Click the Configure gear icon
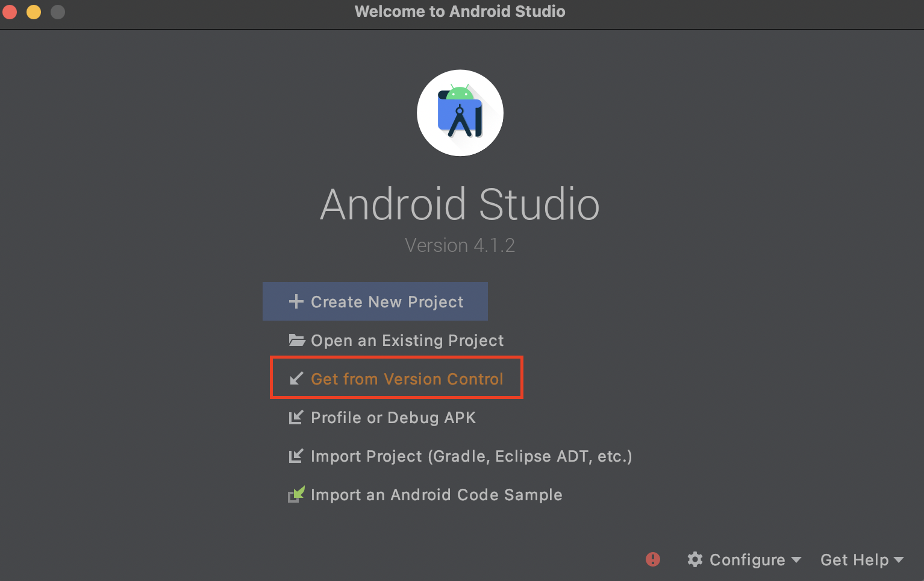 click(695, 559)
